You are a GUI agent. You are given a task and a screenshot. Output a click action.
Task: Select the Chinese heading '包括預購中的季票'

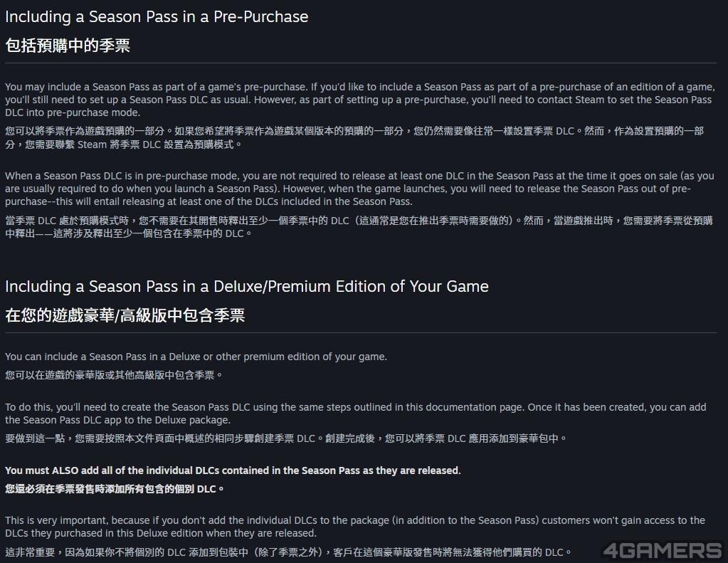point(68,46)
